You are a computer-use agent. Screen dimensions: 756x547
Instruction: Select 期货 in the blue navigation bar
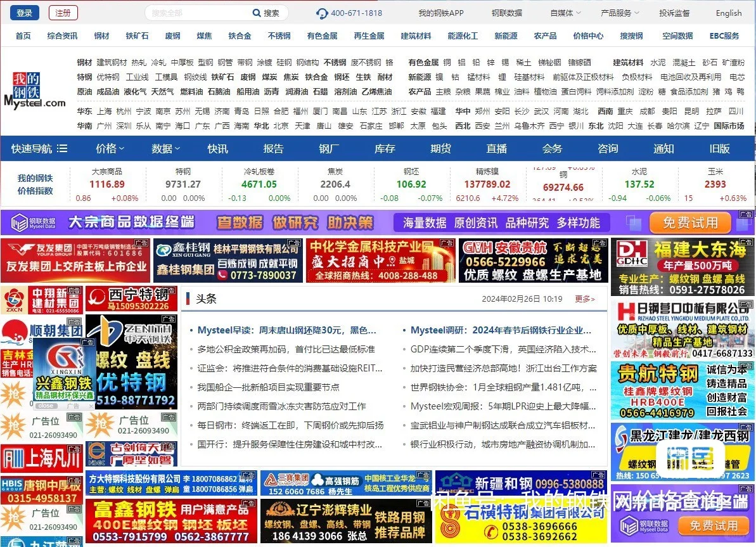(441, 148)
